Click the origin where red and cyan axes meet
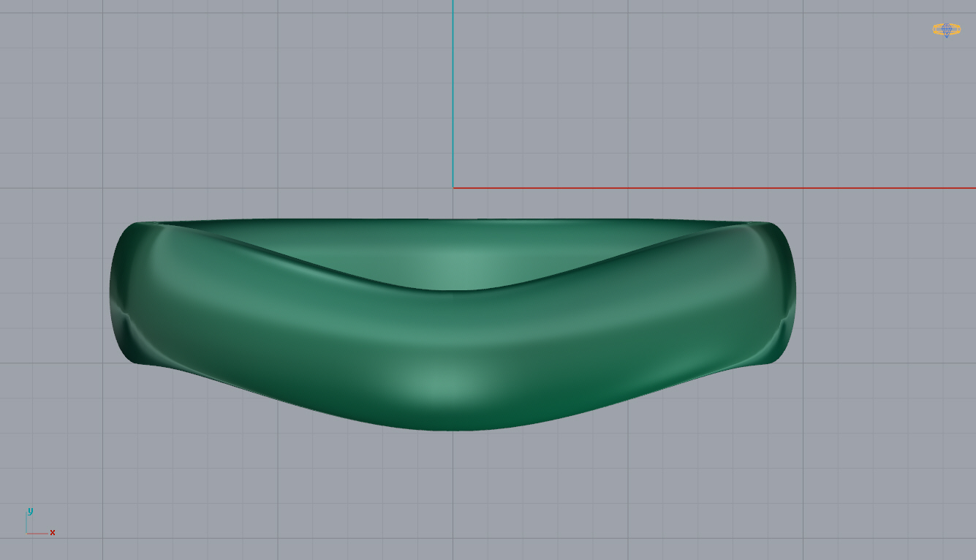Viewport: 976px width, 560px height. [453, 188]
